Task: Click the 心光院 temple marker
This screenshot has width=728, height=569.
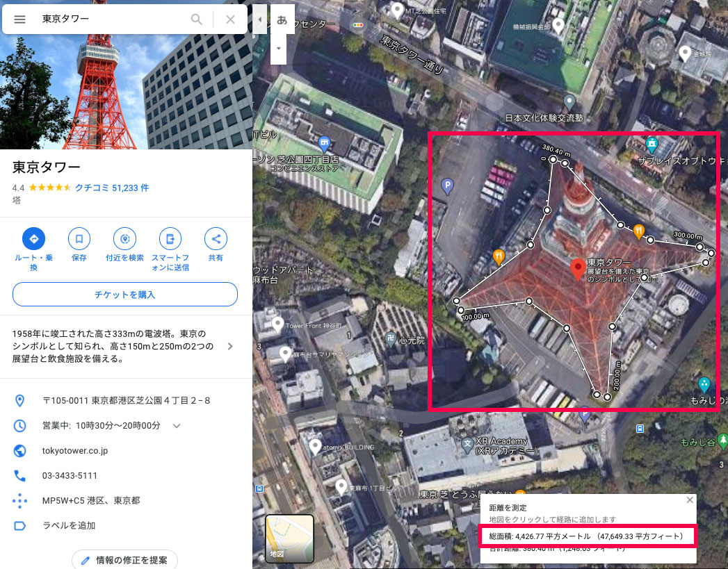Action: (x=391, y=339)
